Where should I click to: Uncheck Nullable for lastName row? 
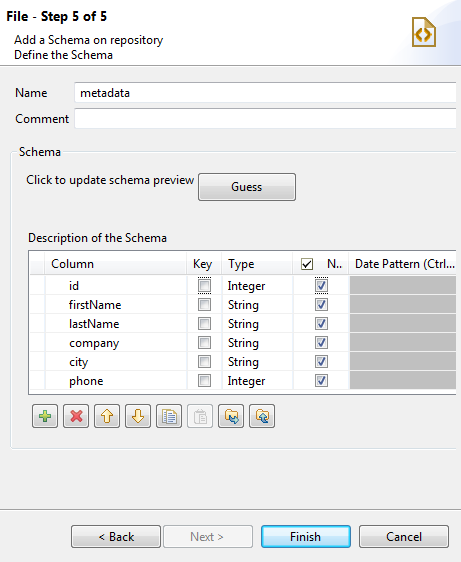(x=321, y=324)
